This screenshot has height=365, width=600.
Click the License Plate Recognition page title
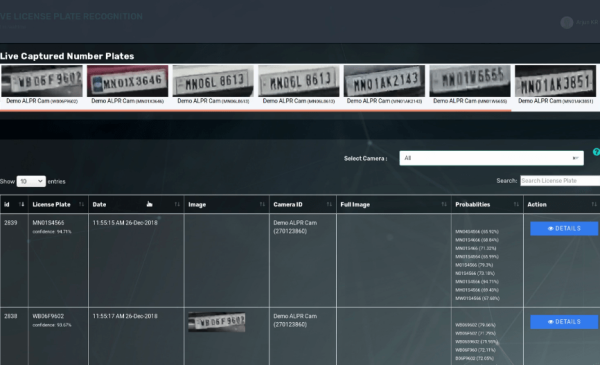71,16
